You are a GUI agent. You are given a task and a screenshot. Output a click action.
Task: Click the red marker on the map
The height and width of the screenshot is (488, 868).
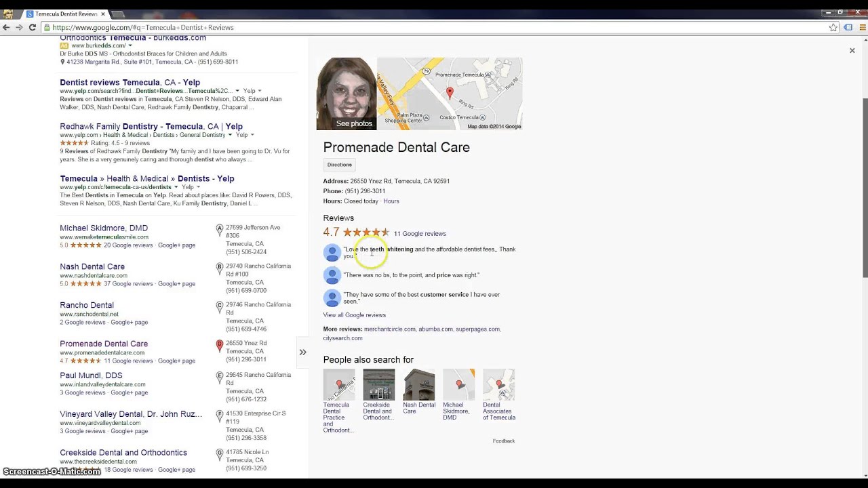(449, 94)
